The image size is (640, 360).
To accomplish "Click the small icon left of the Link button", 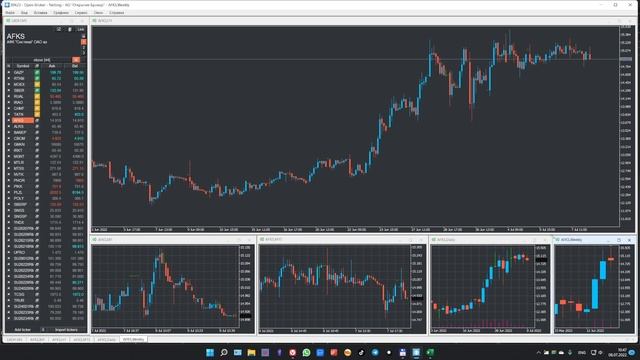I will click(x=69, y=29).
